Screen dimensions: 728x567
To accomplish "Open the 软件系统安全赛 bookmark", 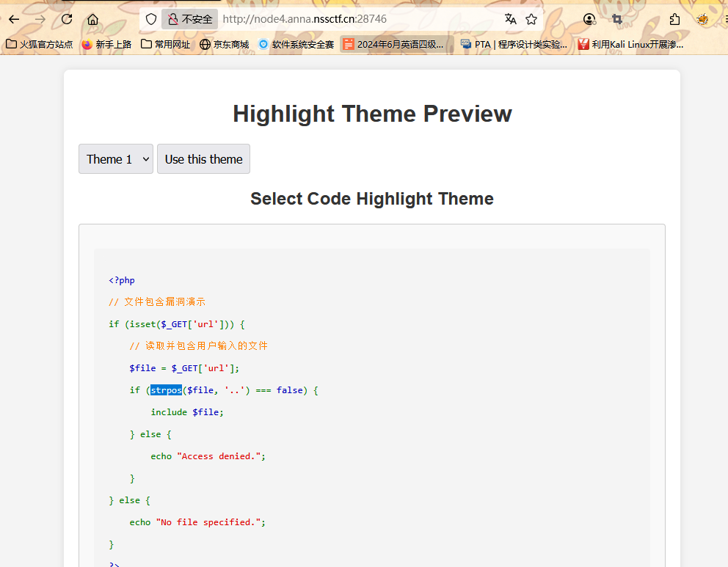I will [296, 45].
